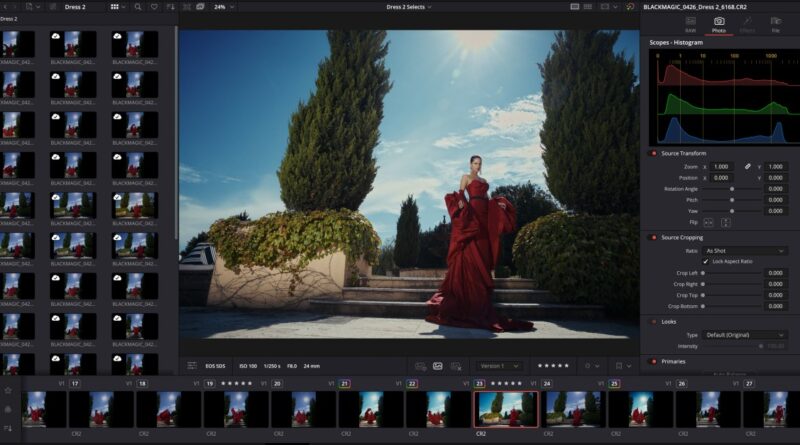The image size is (800, 445).
Task: Select filmstrip thumbnail number 21
Action: [371, 409]
